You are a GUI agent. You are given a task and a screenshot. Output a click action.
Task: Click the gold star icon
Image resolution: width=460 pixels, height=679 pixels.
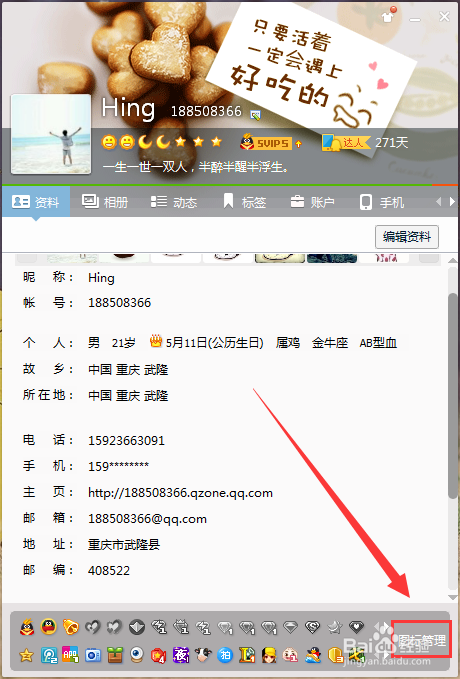coord(26,655)
